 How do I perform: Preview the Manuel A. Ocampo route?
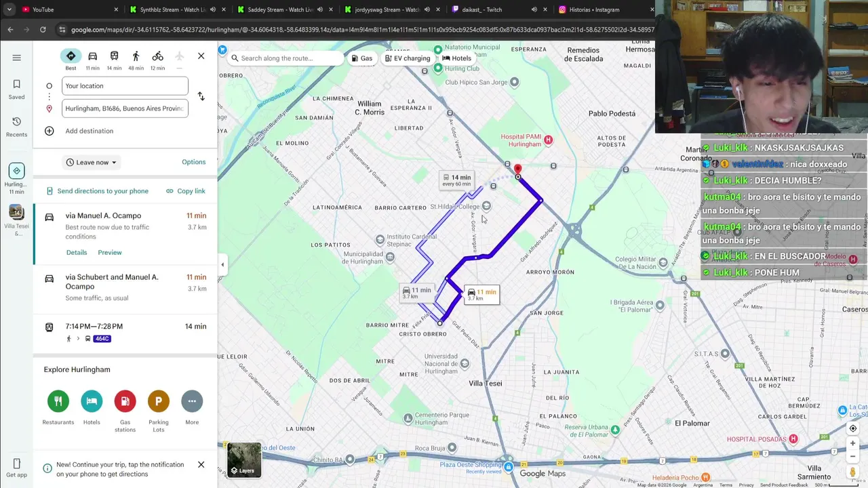coord(110,252)
